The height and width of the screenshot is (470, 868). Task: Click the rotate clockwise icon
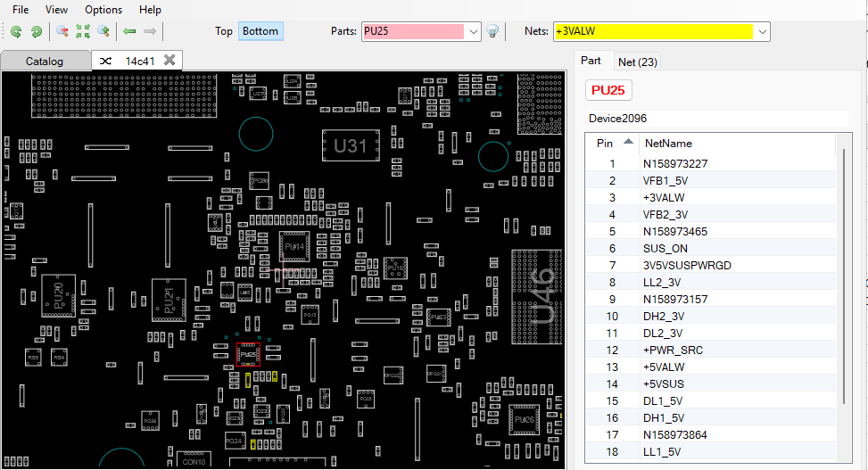coord(37,31)
